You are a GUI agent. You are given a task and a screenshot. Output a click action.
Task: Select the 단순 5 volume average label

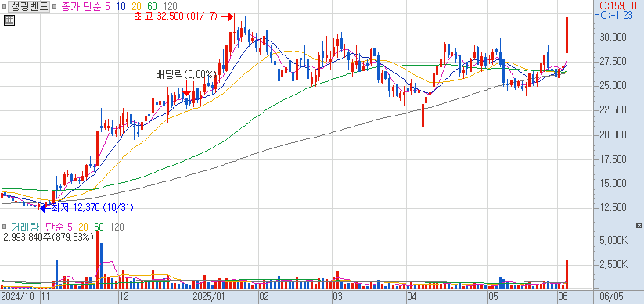(x=59, y=227)
